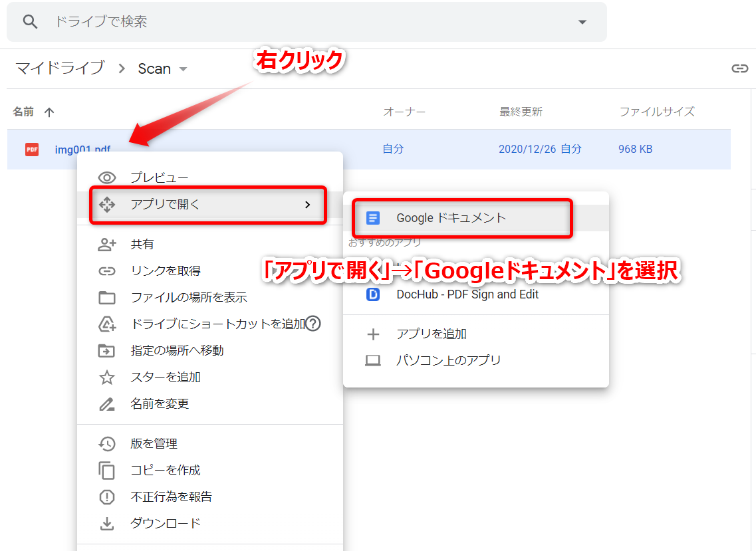Click the rename pencil icon

[107, 404]
